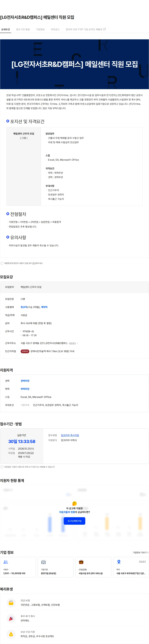Click the info icon before 채용정보에 잘못된 내용이

pyautogui.click(x=2, y=263)
